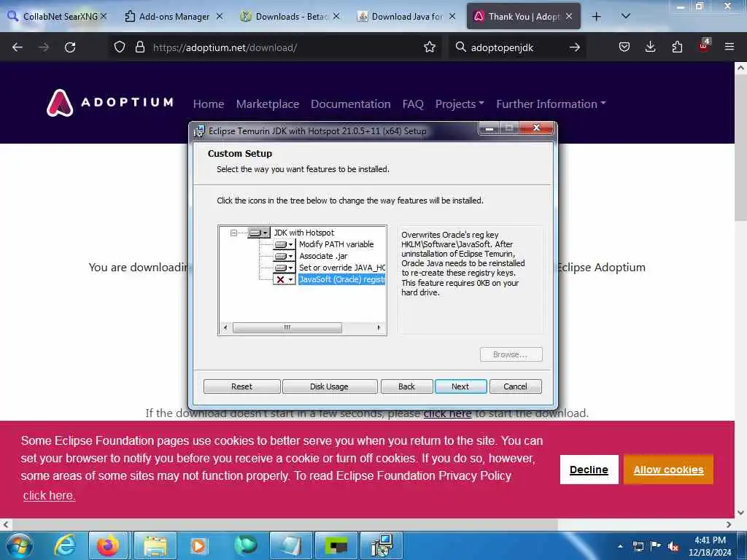Click the Adoptium logo

click(x=110, y=102)
